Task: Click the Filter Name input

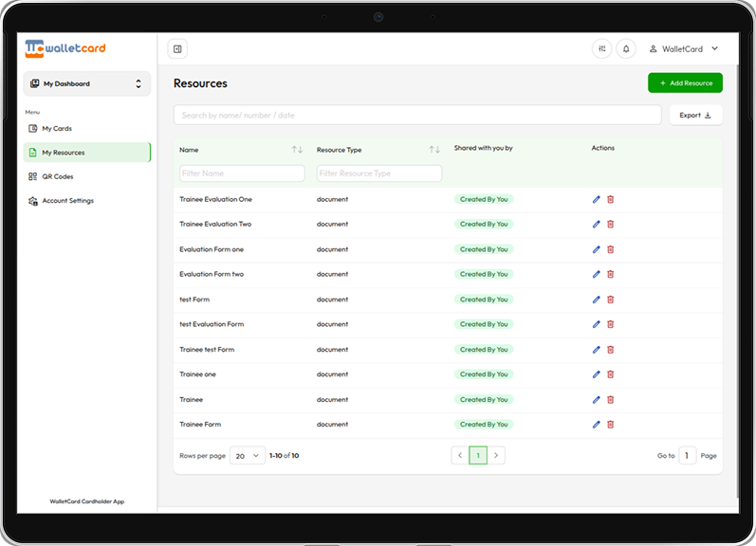Action: [242, 173]
